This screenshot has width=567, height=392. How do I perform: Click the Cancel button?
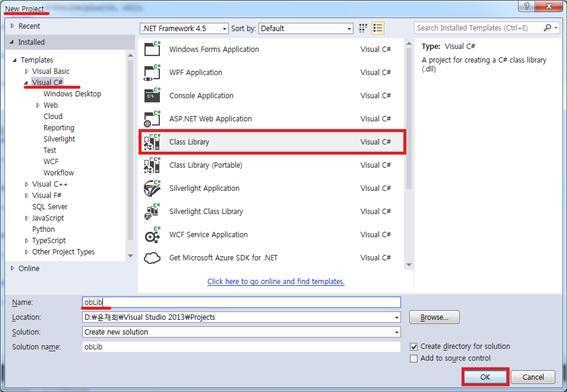(533, 377)
